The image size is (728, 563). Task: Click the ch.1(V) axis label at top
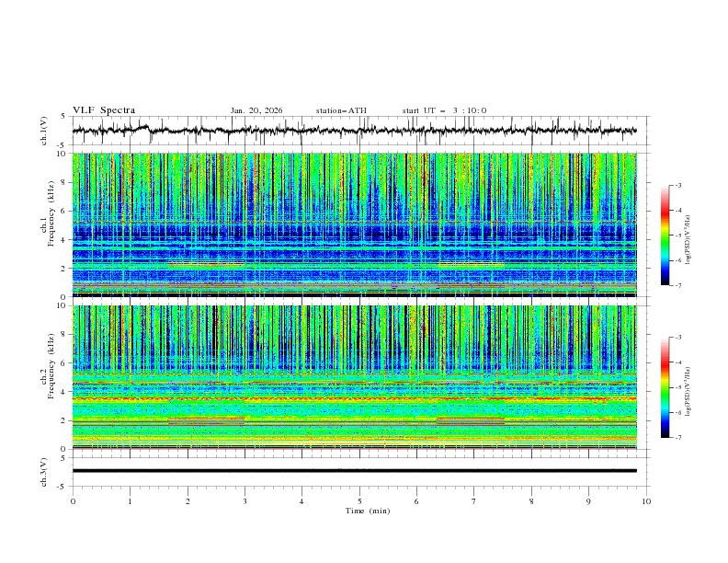45,132
